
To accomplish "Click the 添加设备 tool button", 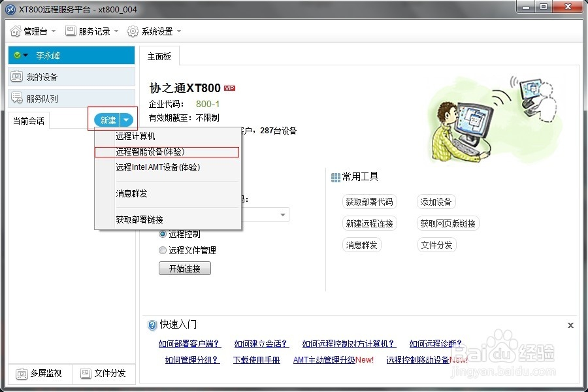I will pos(436,202).
